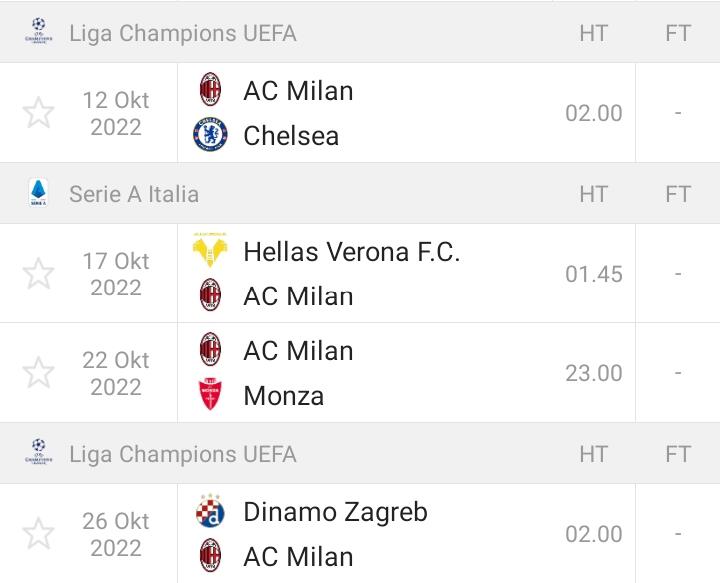The width and height of the screenshot is (720, 583).
Task: Favorite the AC Milan vs Chelsea match star
Action: coord(38,113)
